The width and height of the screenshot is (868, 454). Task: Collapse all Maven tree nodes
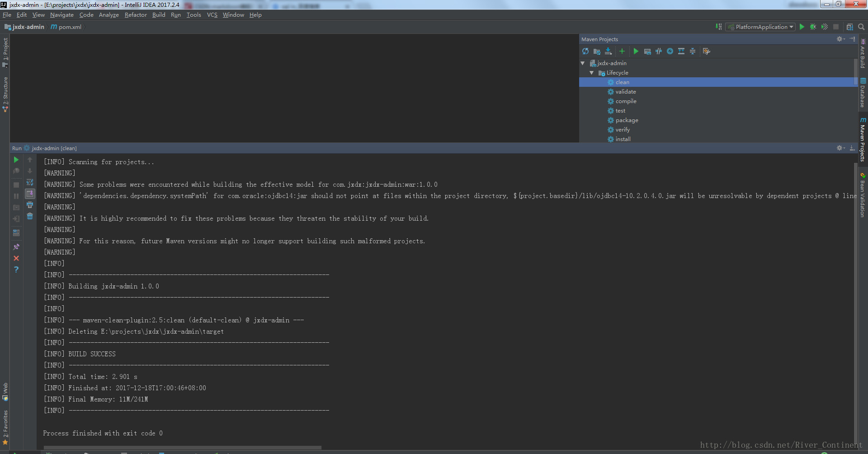tap(693, 52)
